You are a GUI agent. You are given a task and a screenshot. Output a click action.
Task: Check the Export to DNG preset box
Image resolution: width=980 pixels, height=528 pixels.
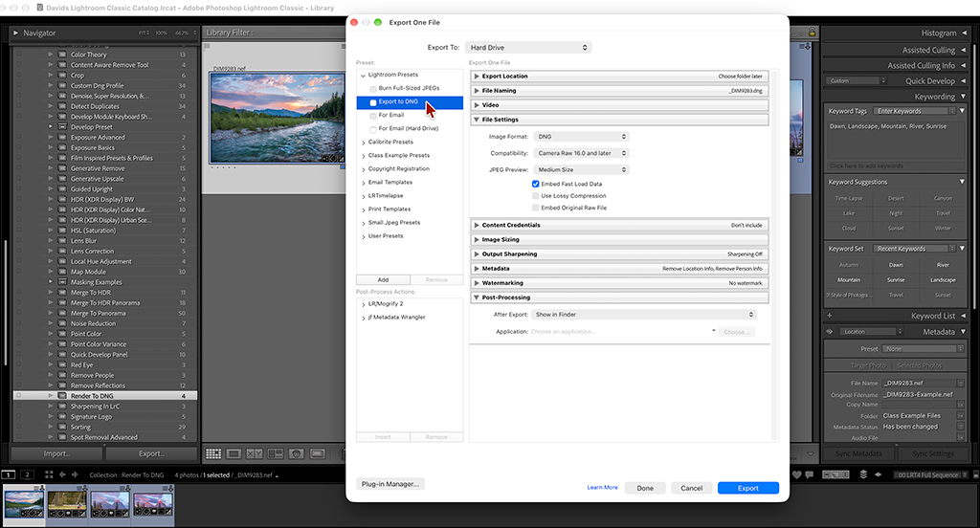373,102
